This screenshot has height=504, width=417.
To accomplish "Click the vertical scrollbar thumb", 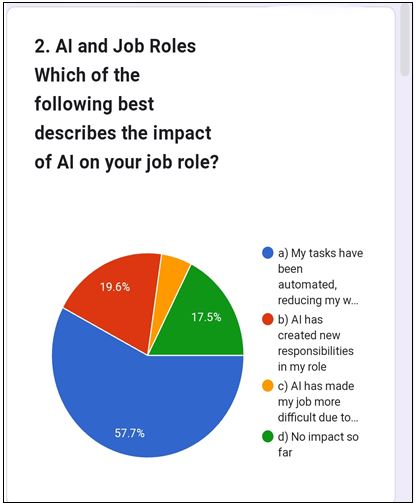I will [405, 40].
